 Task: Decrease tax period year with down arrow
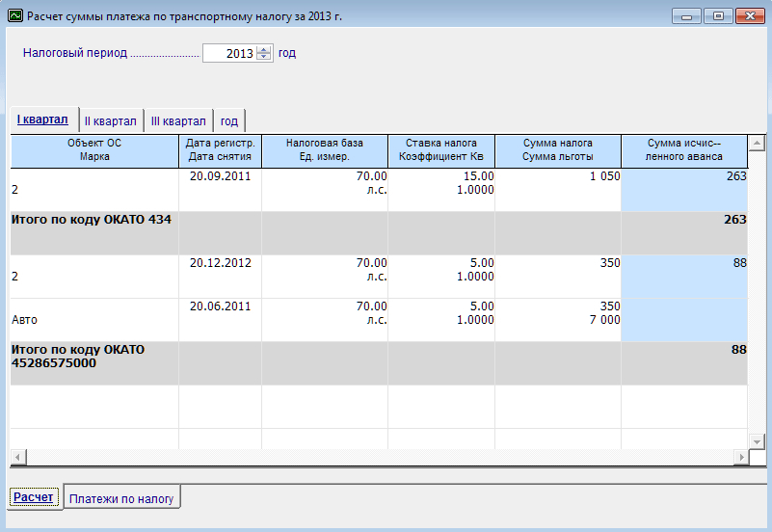pos(264,57)
